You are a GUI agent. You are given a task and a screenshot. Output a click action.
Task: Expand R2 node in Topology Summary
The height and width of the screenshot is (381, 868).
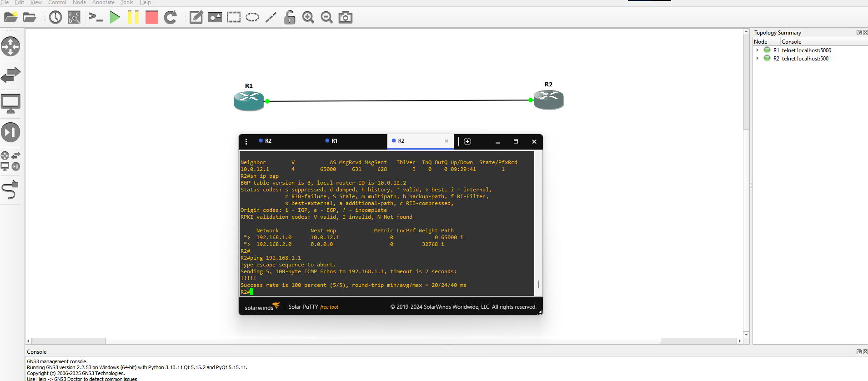tap(758, 59)
